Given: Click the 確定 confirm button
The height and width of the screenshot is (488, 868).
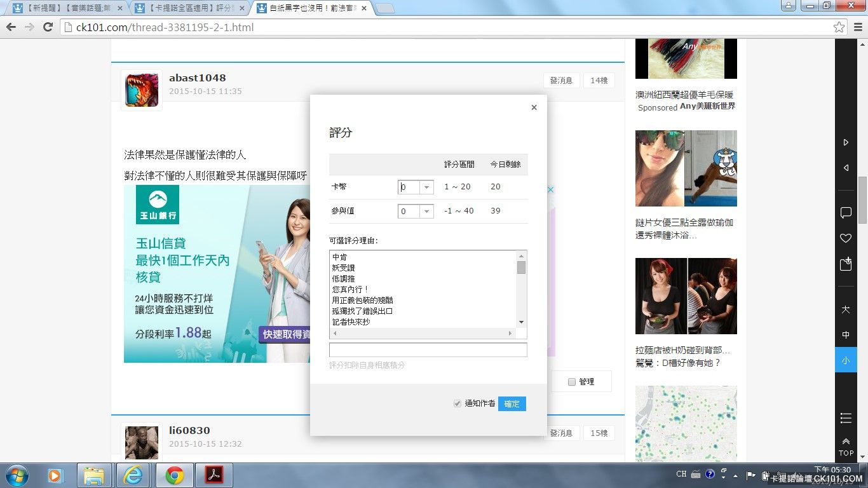Looking at the screenshot, I should 512,403.
